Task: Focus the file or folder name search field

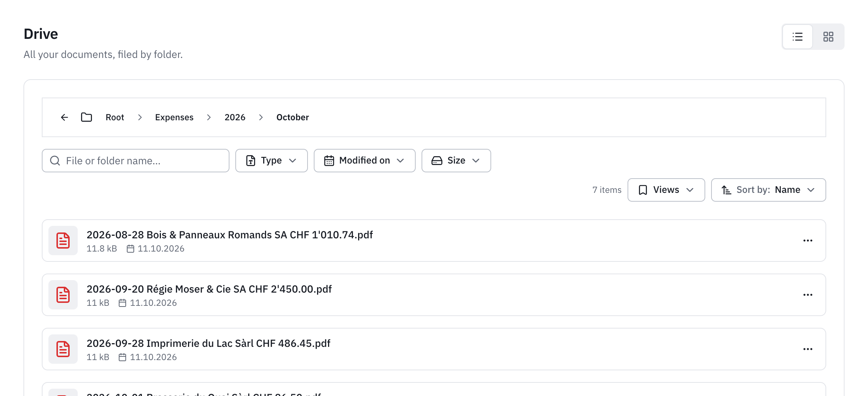Action: pos(136,161)
